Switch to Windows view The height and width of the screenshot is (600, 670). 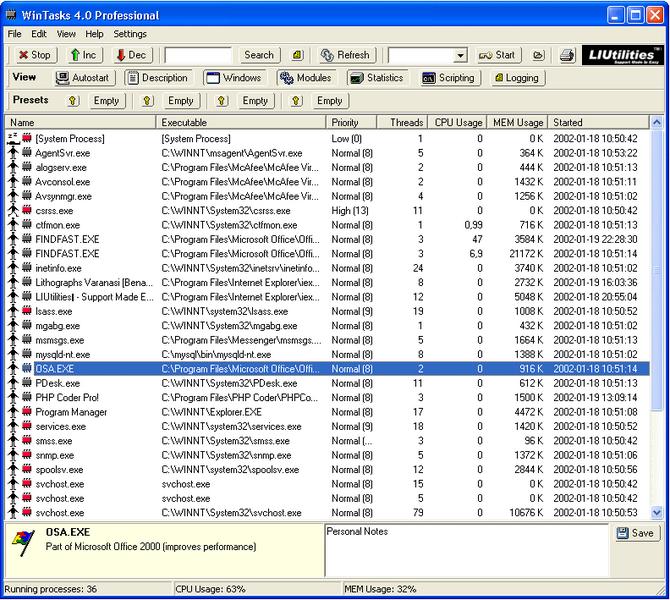tap(234, 78)
